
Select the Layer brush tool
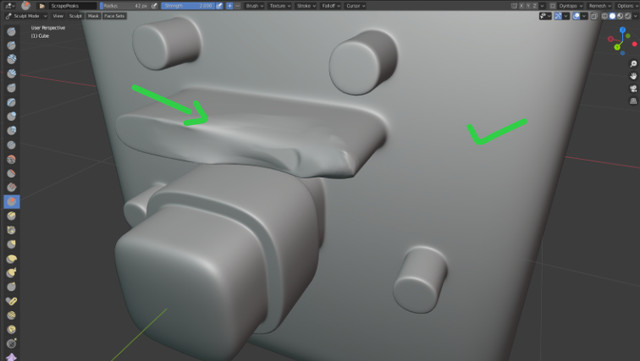[11, 102]
